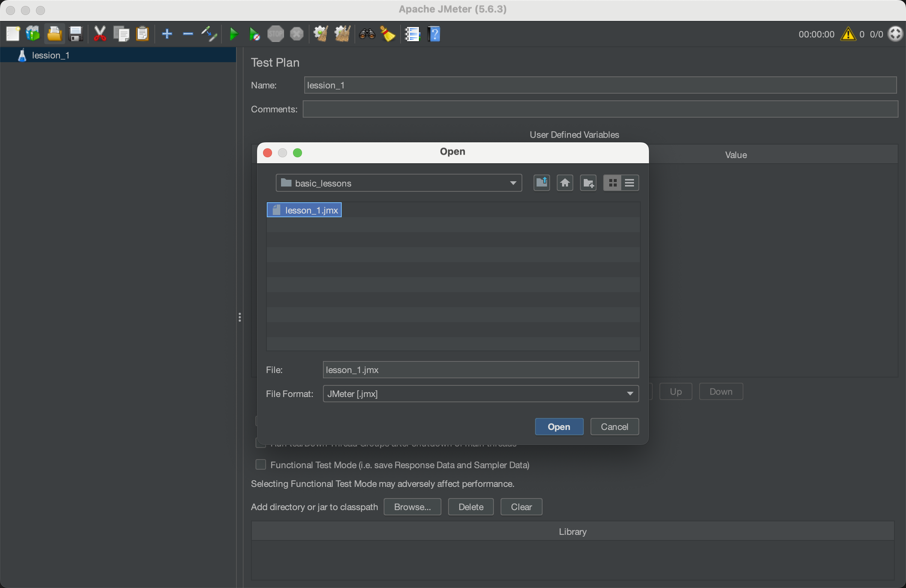Open the Templates toolbar icon

[x=33, y=34]
